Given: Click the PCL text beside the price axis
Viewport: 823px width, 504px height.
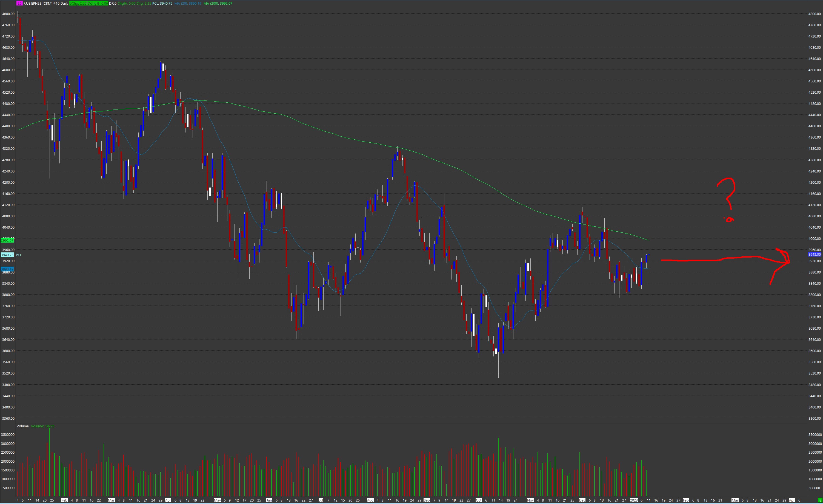Looking at the screenshot, I should [x=19, y=255].
